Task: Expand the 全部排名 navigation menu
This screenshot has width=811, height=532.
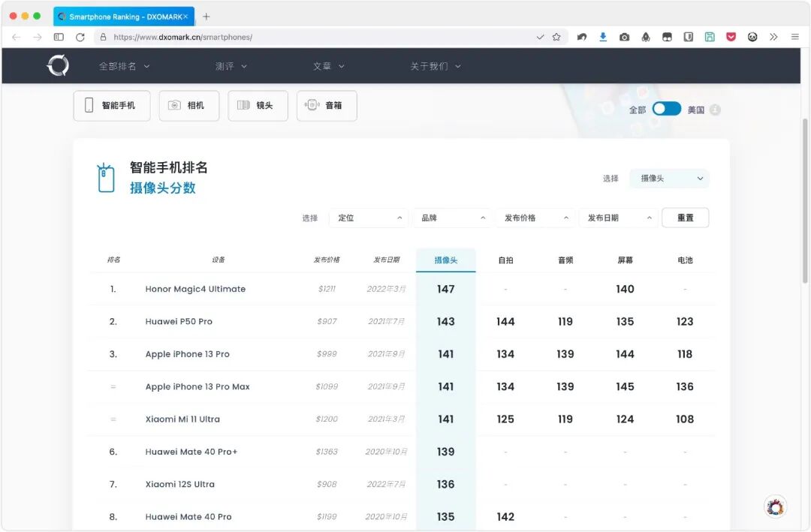Action: coord(124,66)
